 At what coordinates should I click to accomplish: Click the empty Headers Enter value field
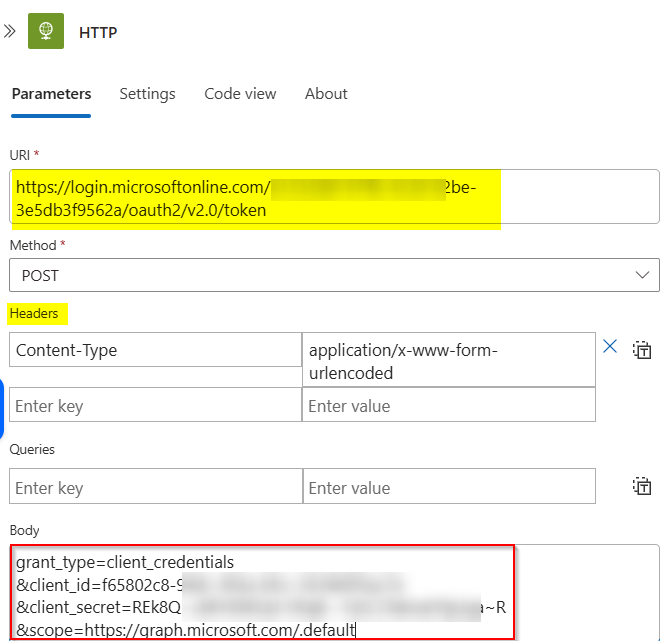449,405
